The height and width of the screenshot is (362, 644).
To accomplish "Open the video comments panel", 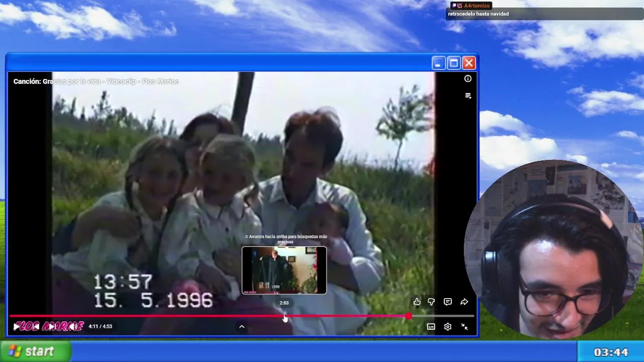I will [x=448, y=302].
